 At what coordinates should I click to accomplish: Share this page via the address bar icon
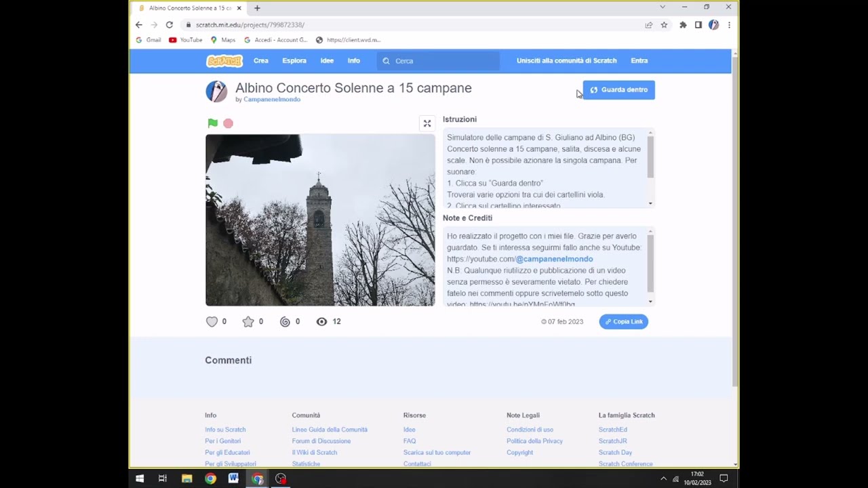[649, 25]
